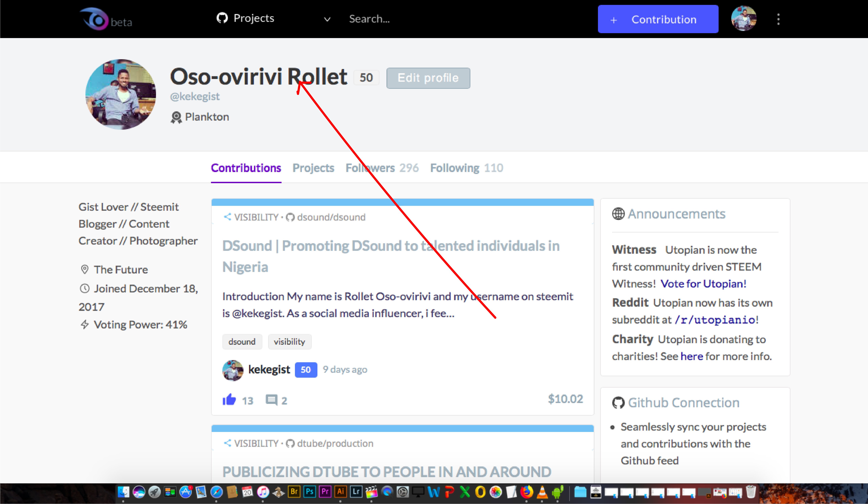Open VLC cone in the dock
The height and width of the screenshot is (504, 868).
coord(542,492)
